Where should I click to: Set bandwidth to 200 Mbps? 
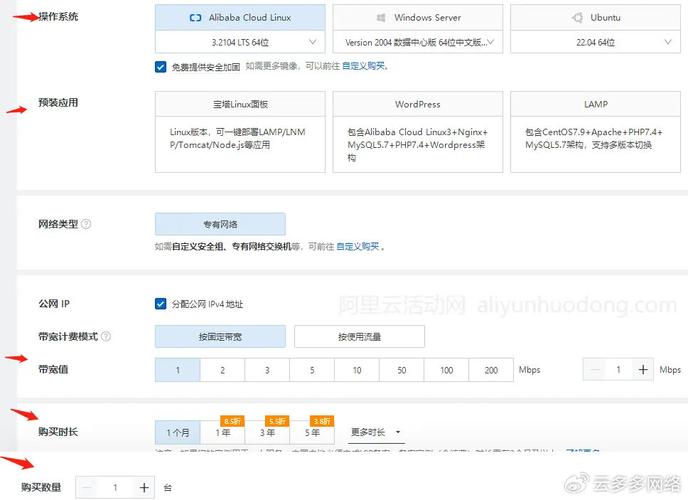point(491,370)
